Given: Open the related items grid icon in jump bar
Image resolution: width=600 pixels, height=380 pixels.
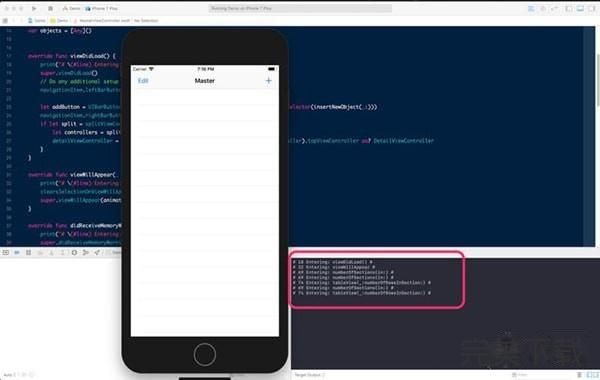Looking at the screenshot, I should point(5,21).
